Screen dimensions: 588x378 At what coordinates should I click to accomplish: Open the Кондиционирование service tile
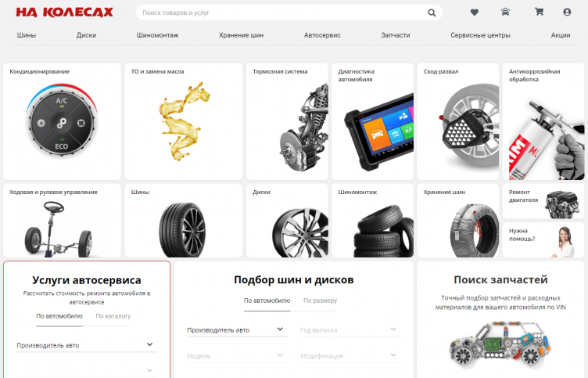[63, 121]
